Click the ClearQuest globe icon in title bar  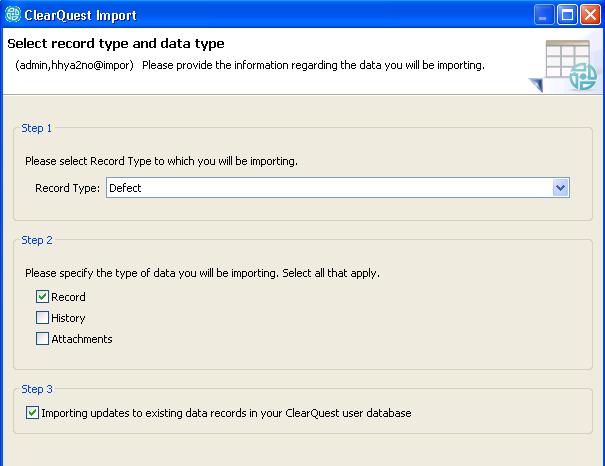click(12, 15)
